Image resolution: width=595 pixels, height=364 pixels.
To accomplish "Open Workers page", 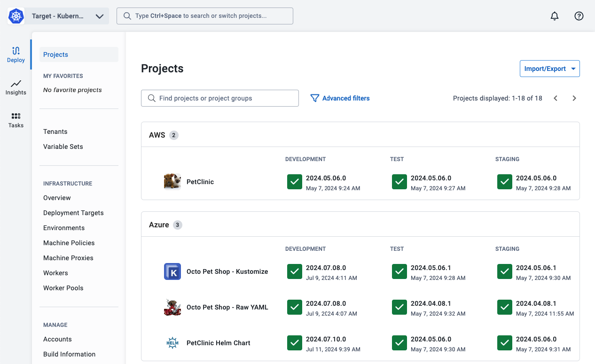I will pos(55,273).
